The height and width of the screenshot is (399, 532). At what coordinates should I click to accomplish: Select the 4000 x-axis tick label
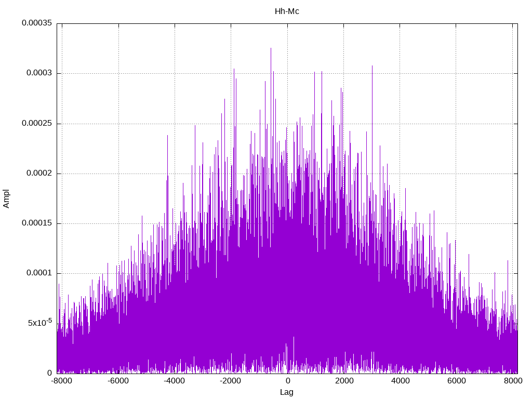(x=400, y=381)
